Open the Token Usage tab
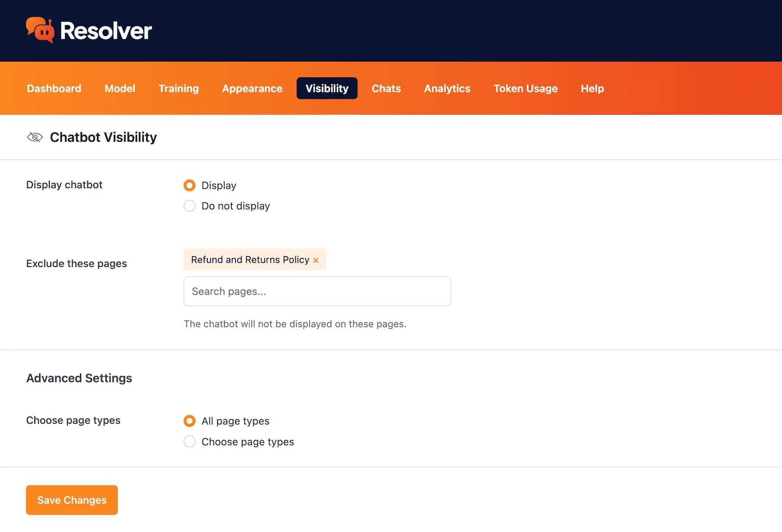This screenshot has width=782, height=532. [x=526, y=88]
